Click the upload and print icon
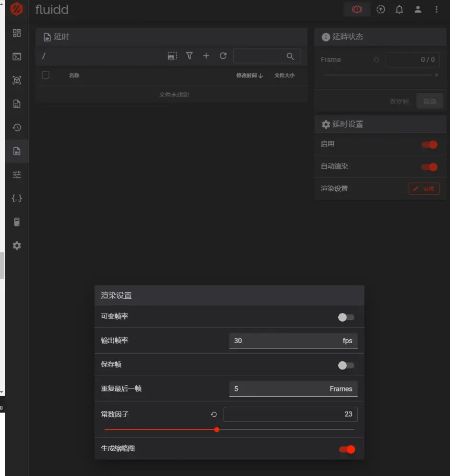450x476 pixels. coord(381,10)
